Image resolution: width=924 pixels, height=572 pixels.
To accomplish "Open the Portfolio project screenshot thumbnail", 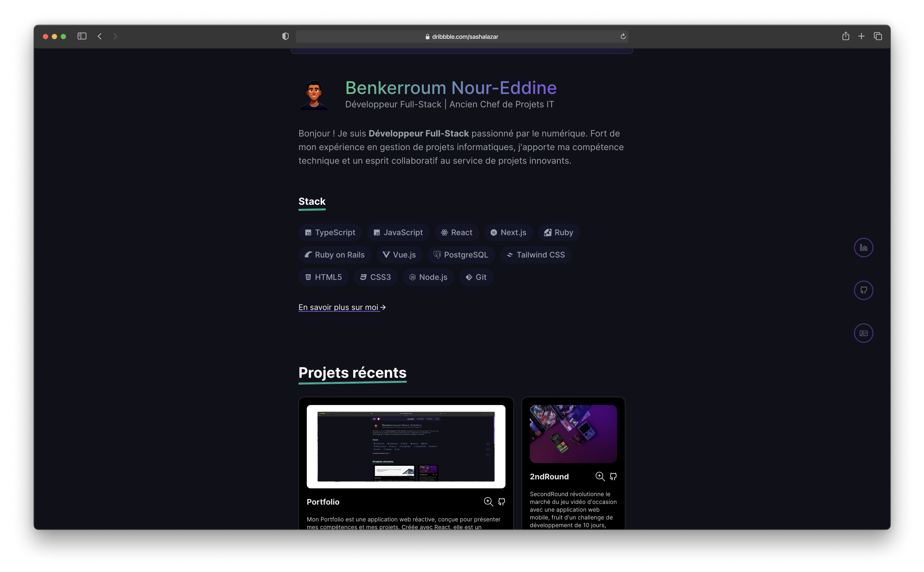I will (x=406, y=446).
